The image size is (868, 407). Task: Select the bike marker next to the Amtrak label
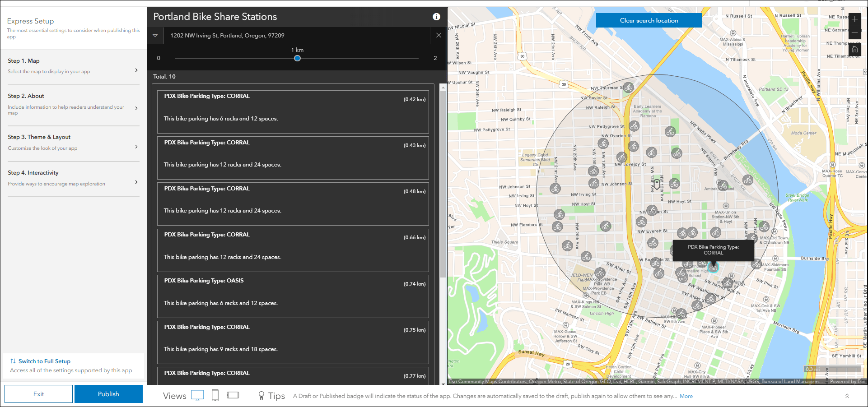click(x=723, y=185)
